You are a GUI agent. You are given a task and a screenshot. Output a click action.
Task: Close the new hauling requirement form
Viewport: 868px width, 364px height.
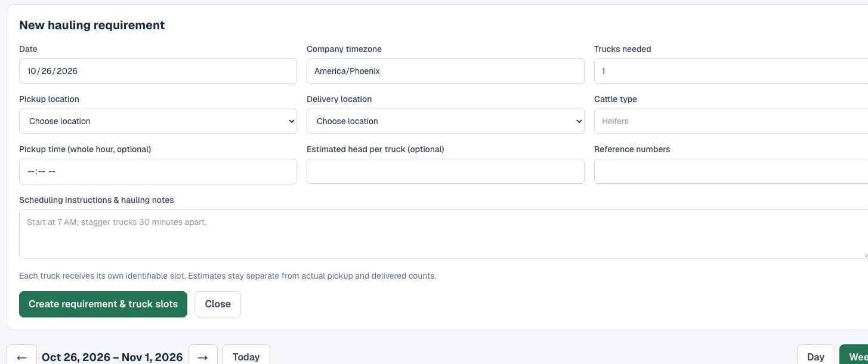pyautogui.click(x=218, y=304)
